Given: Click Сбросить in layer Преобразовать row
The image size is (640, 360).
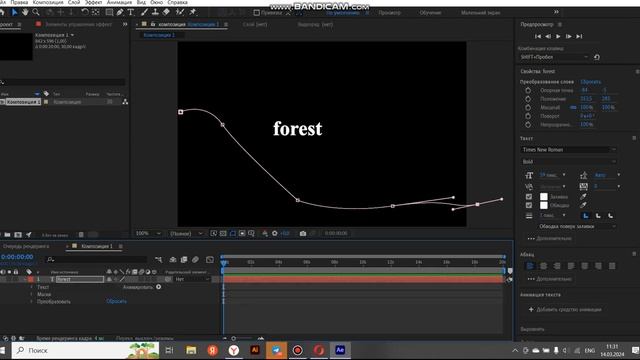Looking at the screenshot, I should [116, 301].
